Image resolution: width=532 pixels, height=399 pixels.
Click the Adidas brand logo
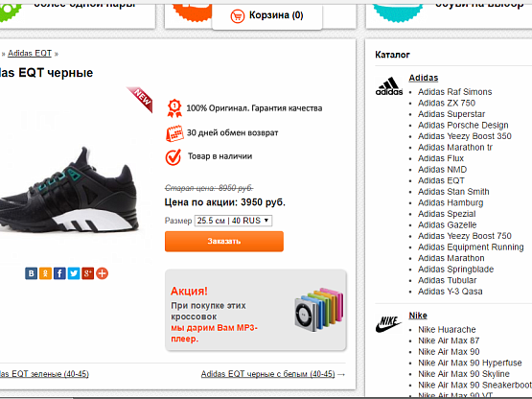coord(389,86)
